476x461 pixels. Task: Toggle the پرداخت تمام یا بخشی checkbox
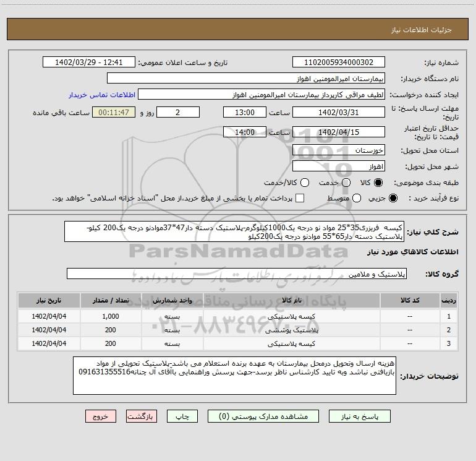click(300, 198)
